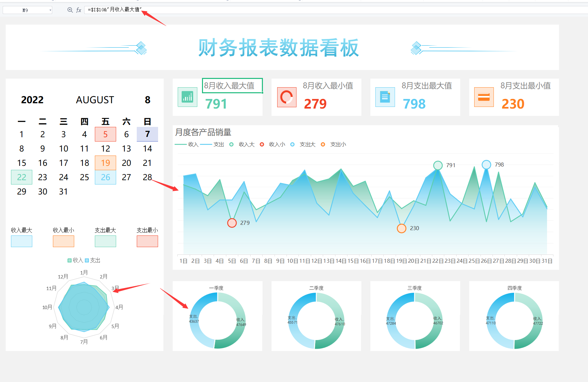Click the 12月 axis label on radar chart
The height and width of the screenshot is (382, 588).
(x=63, y=276)
